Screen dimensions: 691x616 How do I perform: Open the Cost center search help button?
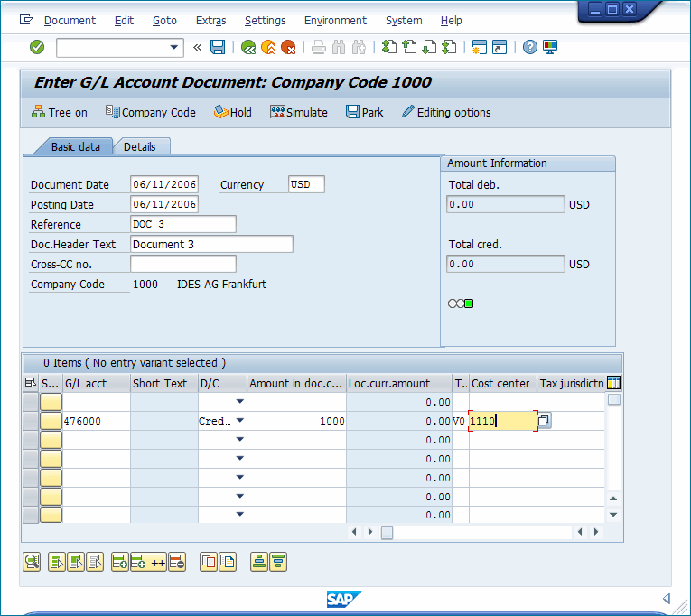(x=544, y=421)
